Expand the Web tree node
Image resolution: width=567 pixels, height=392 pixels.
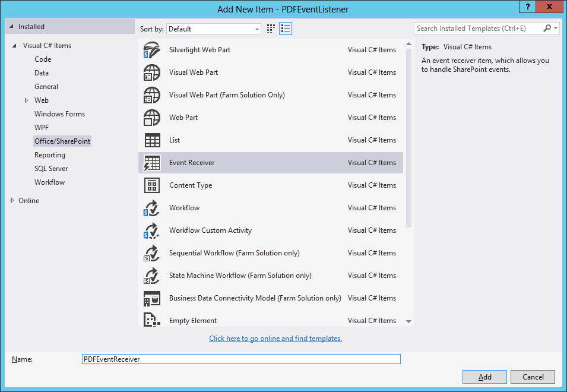(26, 100)
